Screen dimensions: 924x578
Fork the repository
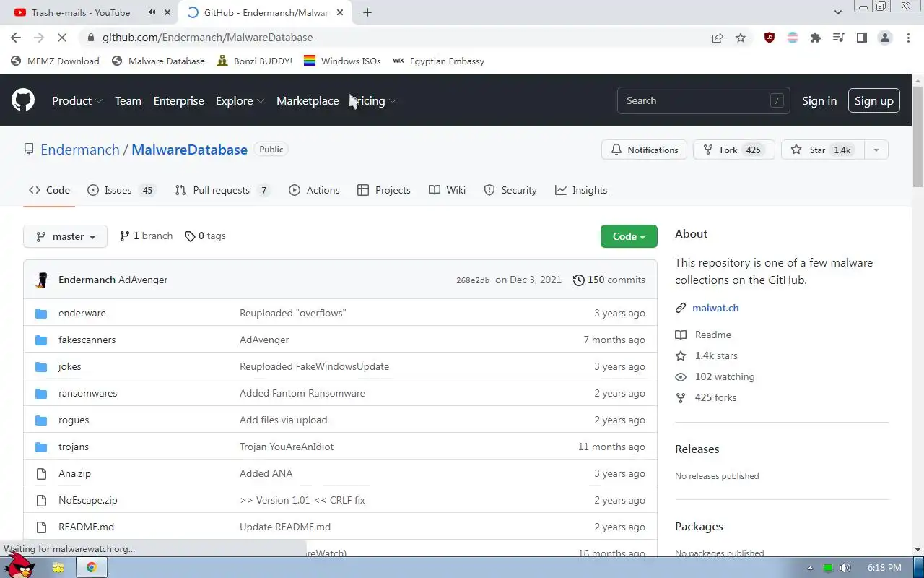[x=733, y=150]
